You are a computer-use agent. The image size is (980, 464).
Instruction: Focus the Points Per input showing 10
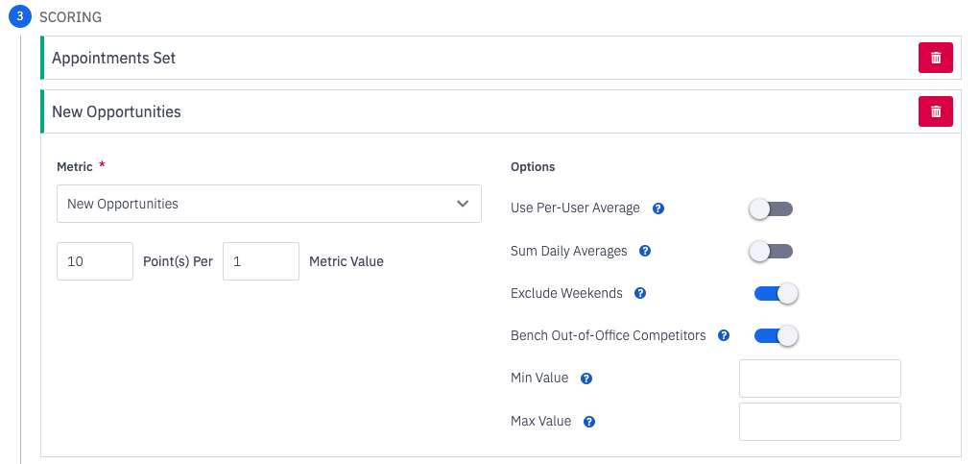(x=95, y=261)
